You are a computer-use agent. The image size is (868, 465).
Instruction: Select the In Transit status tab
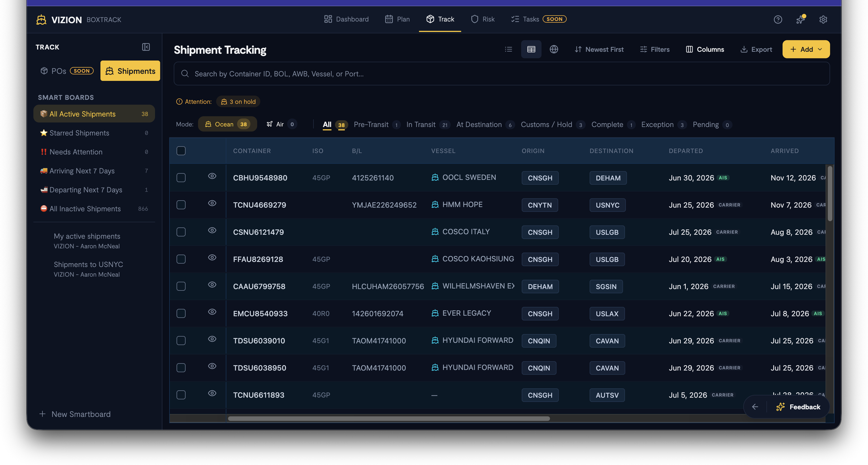click(x=428, y=125)
